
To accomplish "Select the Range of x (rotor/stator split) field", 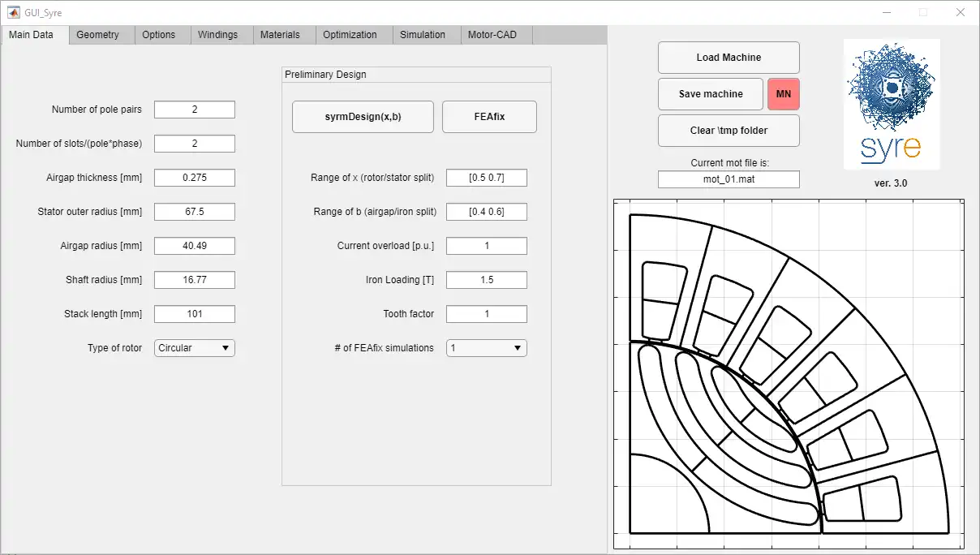I will pos(486,177).
